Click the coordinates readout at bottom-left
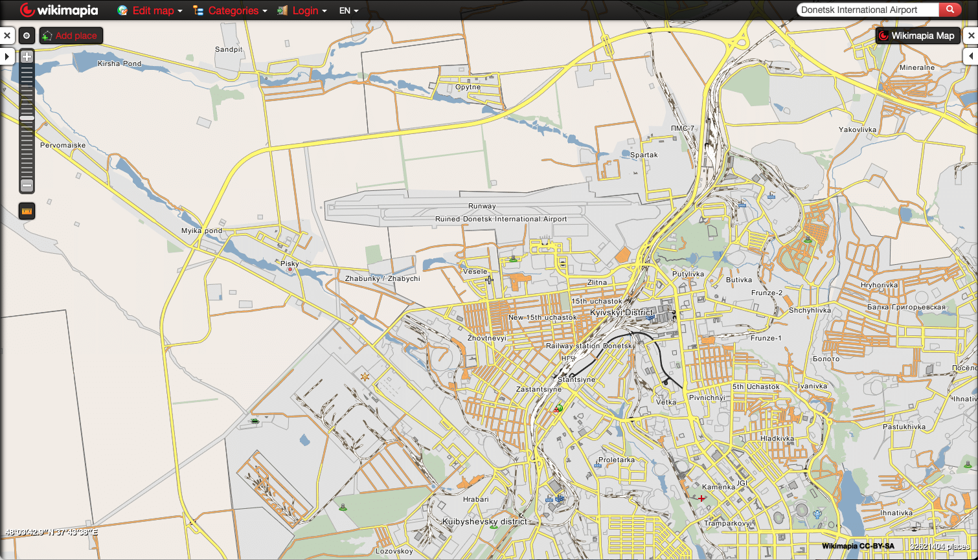Image resolution: width=978 pixels, height=560 pixels. pos(51,532)
